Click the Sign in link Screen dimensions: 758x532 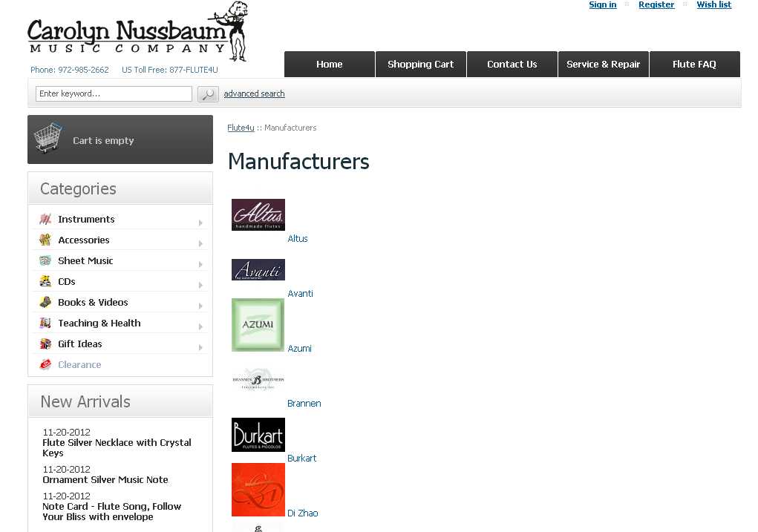tap(602, 5)
